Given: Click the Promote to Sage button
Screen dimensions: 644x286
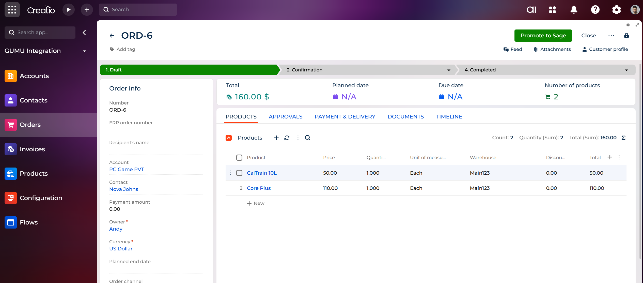Looking at the screenshot, I should 543,36.
